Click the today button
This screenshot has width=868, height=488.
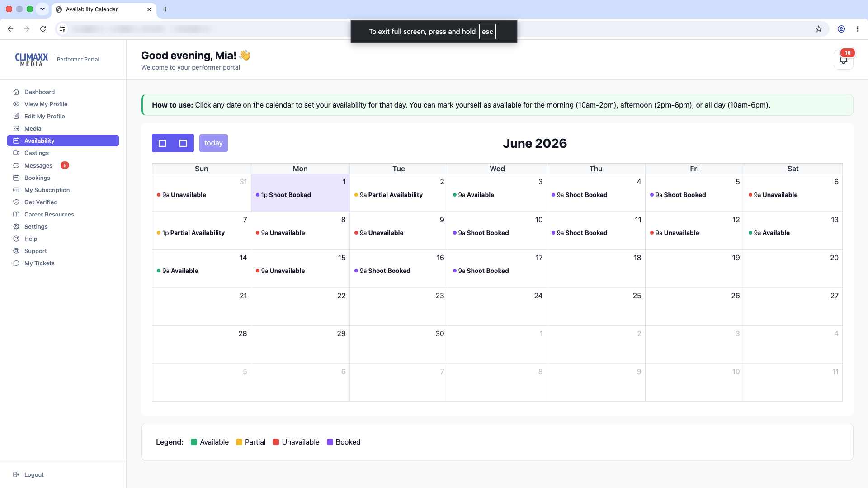point(213,143)
